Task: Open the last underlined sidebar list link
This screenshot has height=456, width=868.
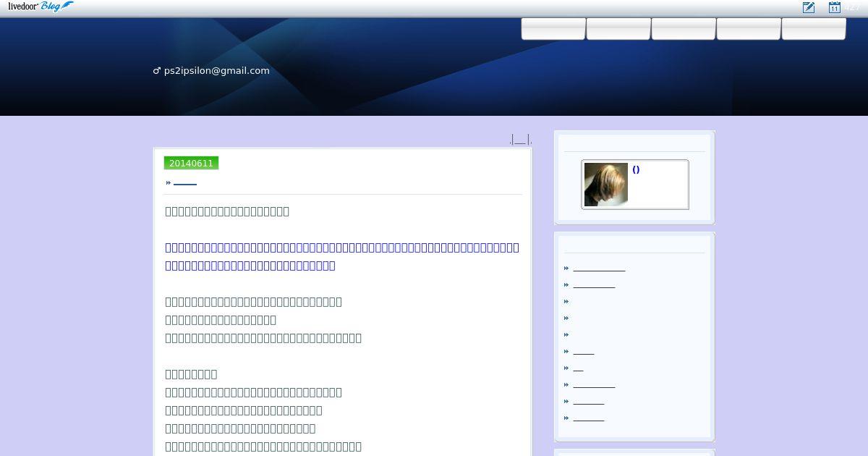Action: (588, 418)
